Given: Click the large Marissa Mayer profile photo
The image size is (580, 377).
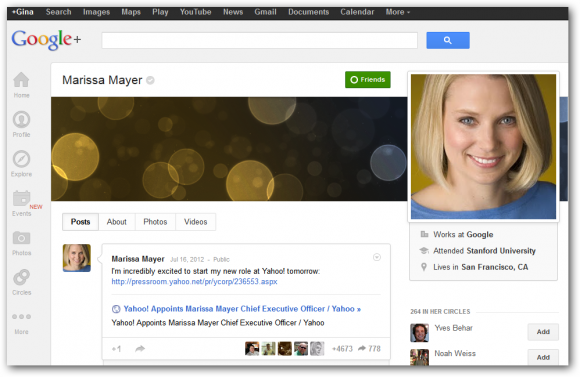Looking at the screenshot, I should pyautogui.click(x=483, y=147).
